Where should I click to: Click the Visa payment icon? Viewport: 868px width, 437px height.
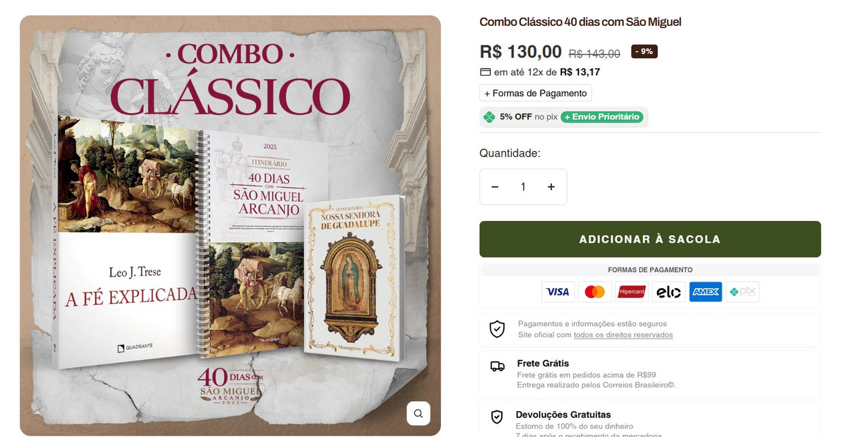[x=557, y=292]
